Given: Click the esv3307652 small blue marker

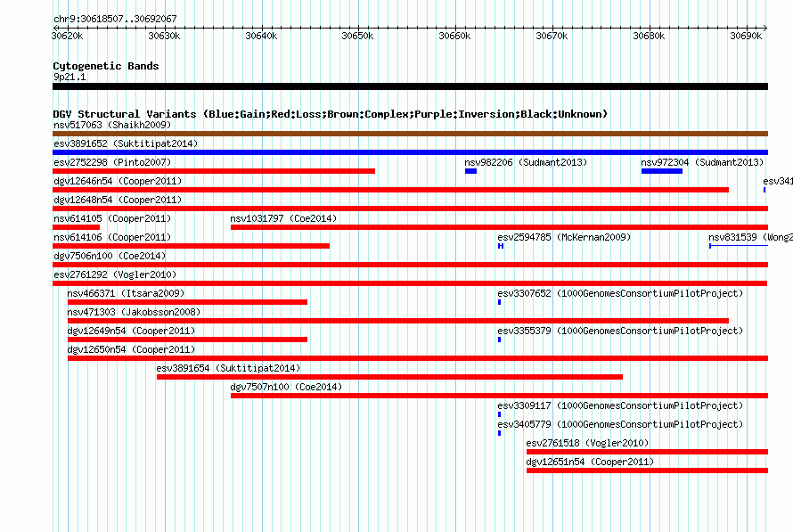Looking at the screenshot, I should click(500, 302).
